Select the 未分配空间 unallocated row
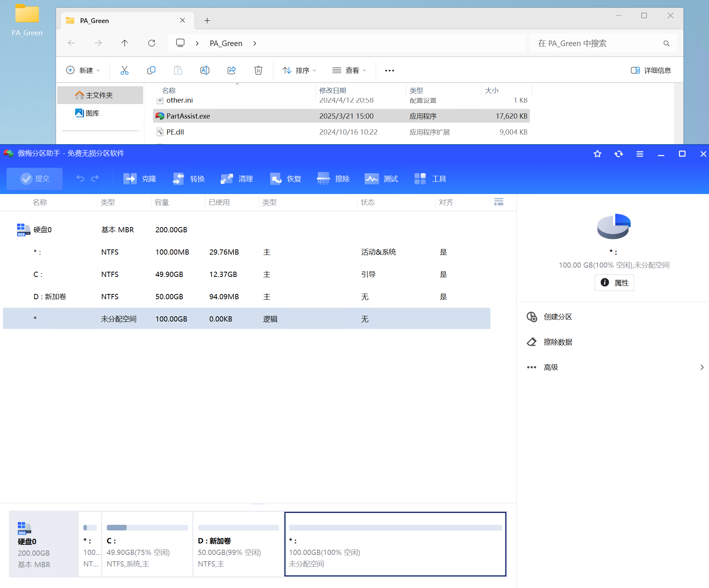The image size is (709, 588). 246,319
